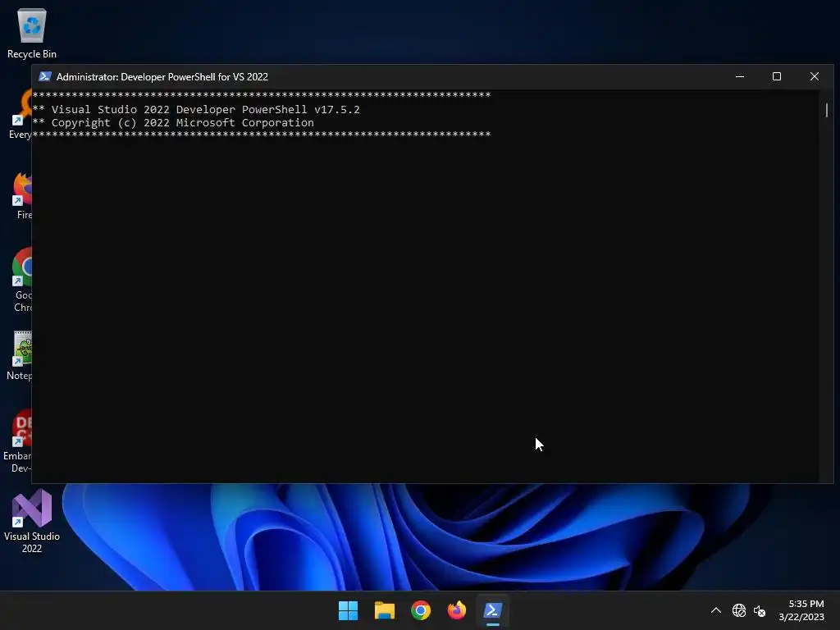This screenshot has width=840, height=630.
Task: Open the Windows Start menu
Action: coord(348,610)
